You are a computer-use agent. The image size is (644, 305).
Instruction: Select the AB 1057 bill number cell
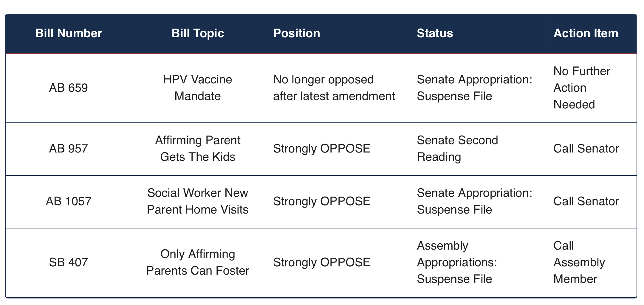click(69, 201)
